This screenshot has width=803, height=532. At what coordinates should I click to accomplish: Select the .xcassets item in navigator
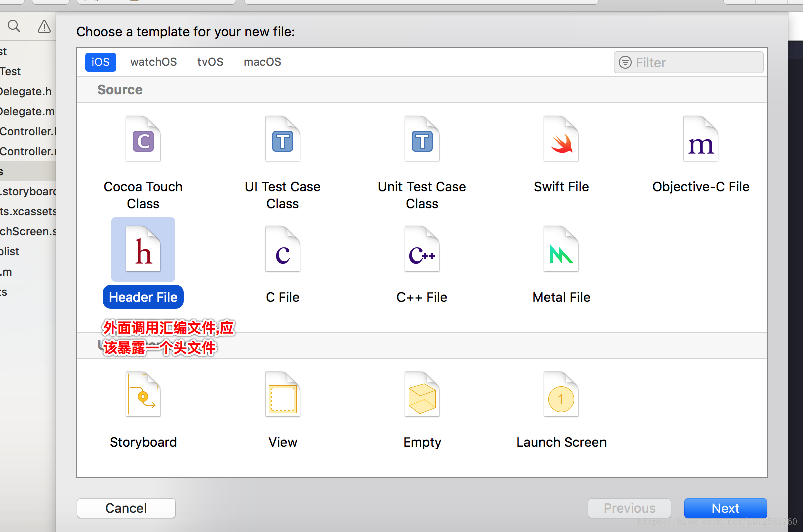28,211
